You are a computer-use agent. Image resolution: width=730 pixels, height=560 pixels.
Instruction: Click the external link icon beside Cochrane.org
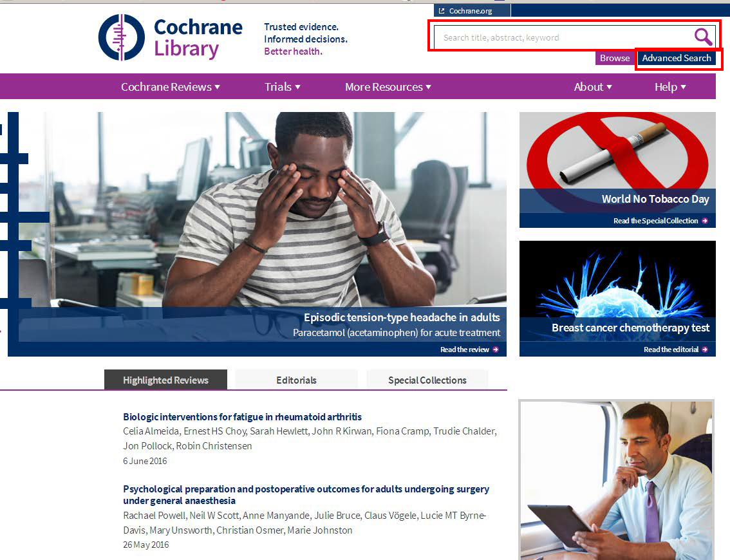click(442, 11)
